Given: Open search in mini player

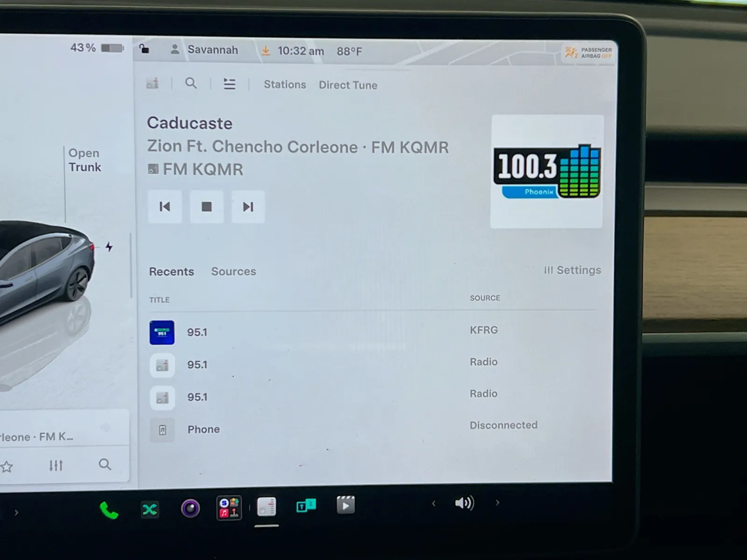Looking at the screenshot, I should [105, 464].
